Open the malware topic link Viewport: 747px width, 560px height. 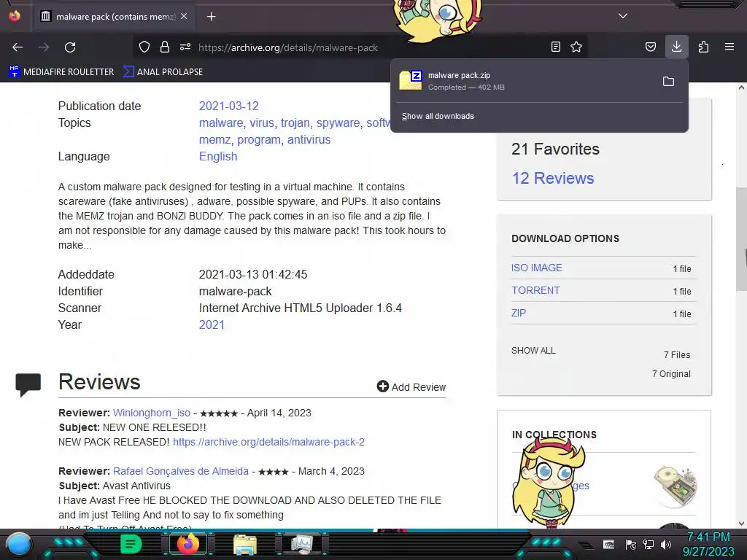(221, 122)
